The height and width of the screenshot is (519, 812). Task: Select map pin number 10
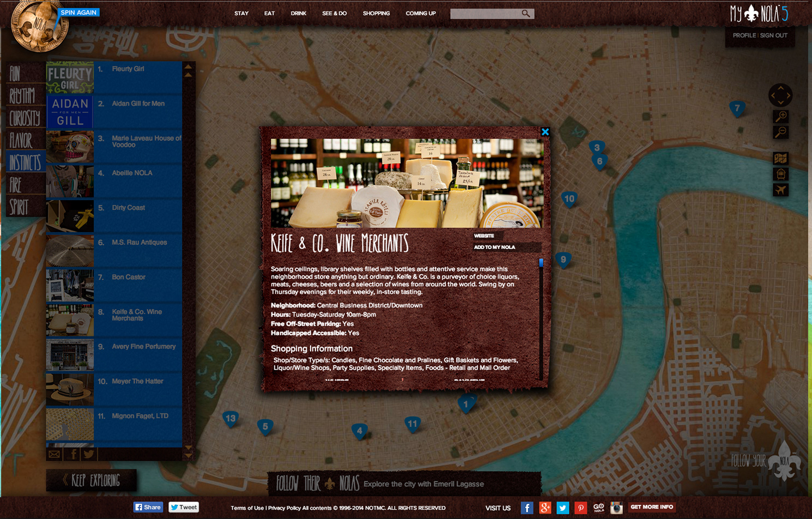569,199
